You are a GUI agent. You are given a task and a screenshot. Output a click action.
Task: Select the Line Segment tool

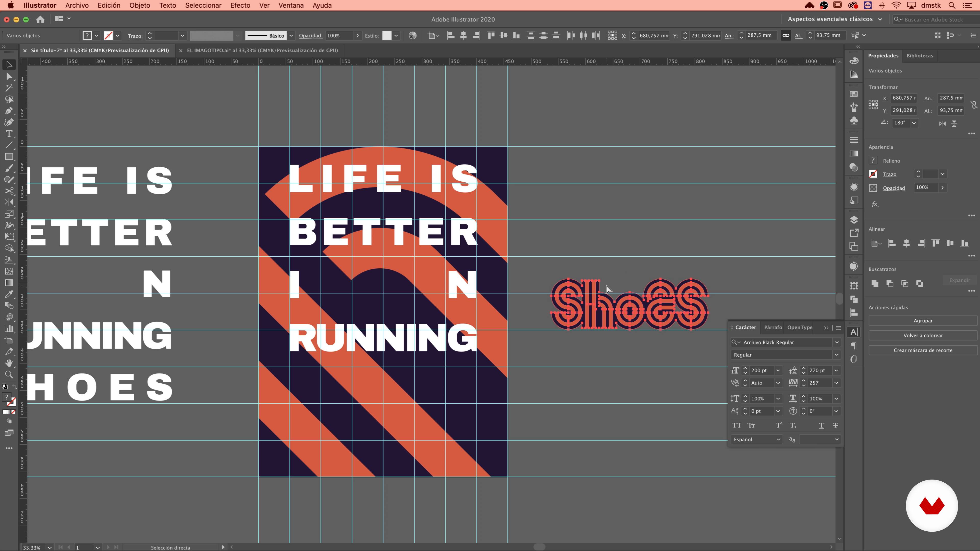point(9,145)
